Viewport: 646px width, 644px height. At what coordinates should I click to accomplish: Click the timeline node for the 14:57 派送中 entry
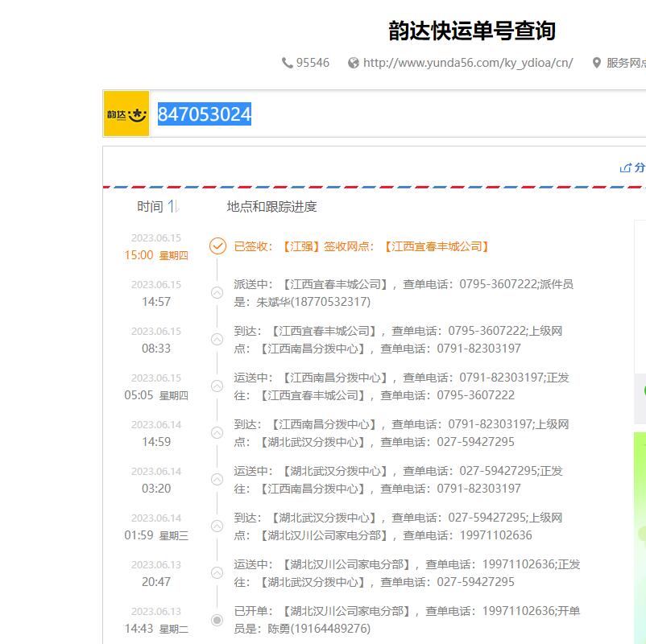(217, 293)
